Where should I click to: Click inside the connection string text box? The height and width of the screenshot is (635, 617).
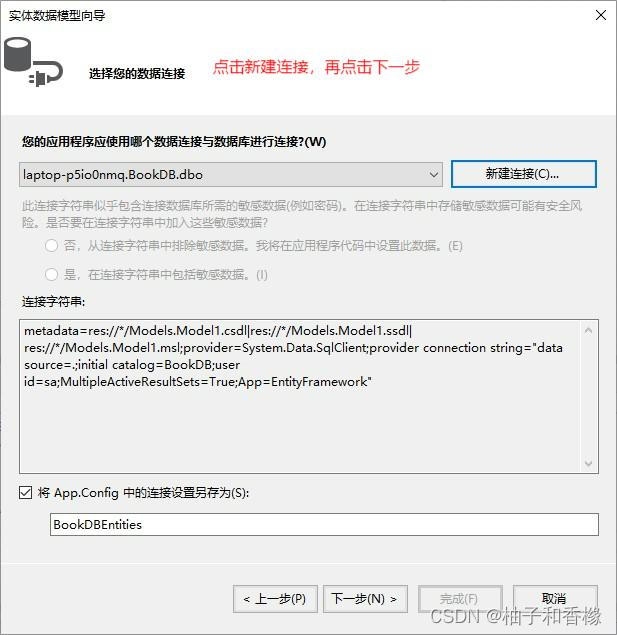coord(302,396)
